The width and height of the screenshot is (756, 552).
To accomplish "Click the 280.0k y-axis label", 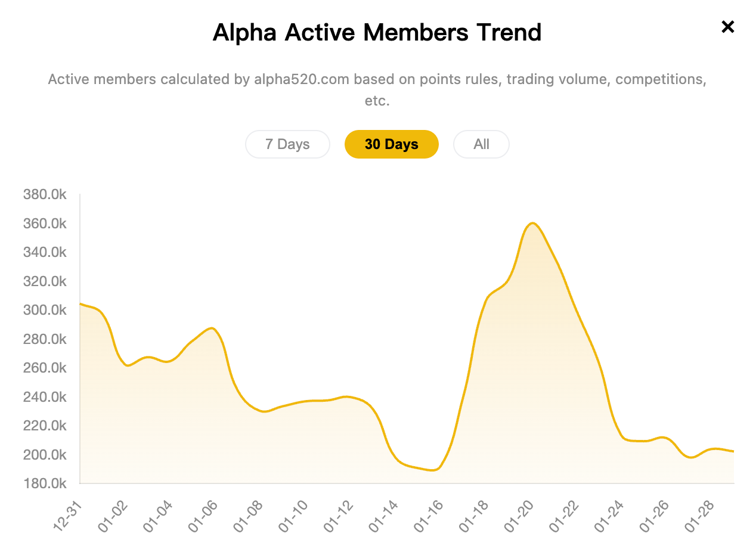I will [x=45, y=339].
